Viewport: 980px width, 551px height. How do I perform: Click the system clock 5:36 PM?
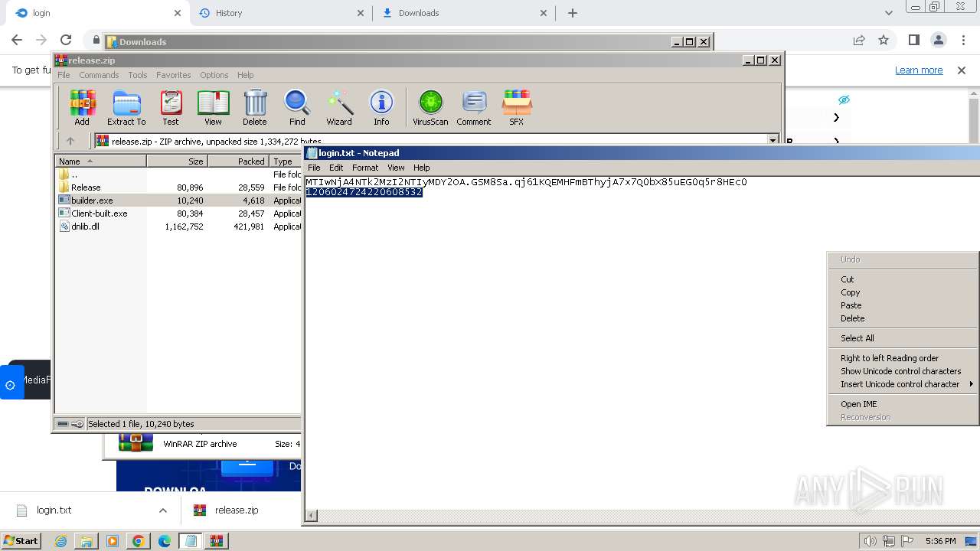(x=940, y=541)
